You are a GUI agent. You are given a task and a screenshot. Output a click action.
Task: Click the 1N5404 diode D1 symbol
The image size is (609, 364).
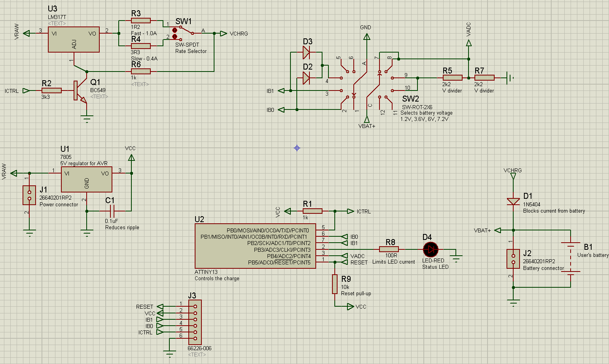(x=513, y=202)
